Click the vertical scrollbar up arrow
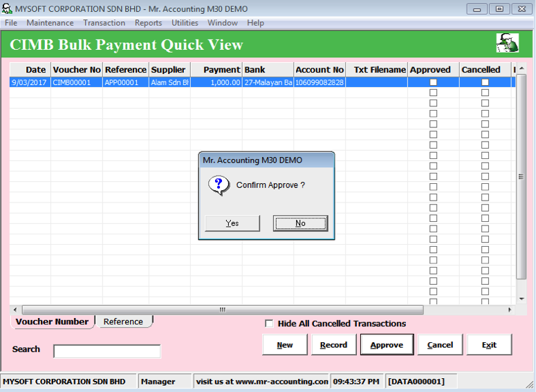Viewport: 536px width, 392px height. (x=521, y=68)
